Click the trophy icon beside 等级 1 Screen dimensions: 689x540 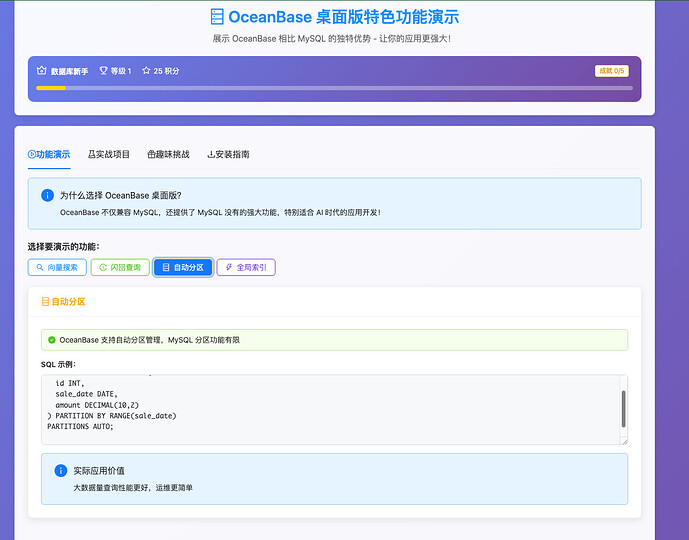pyautogui.click(x=103, y=70)
